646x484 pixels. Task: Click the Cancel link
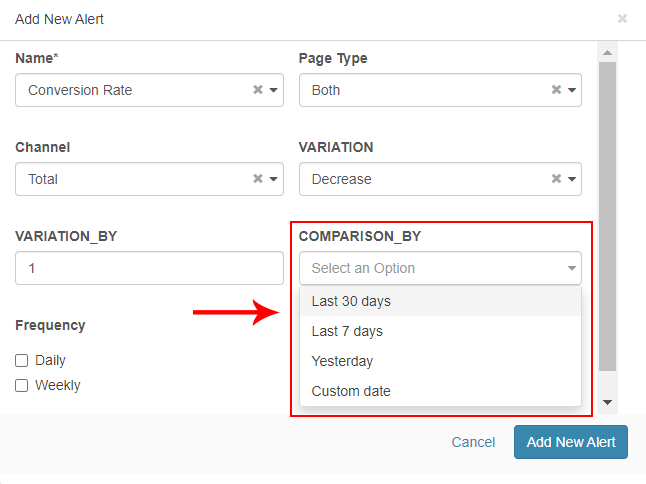point(473,442)
